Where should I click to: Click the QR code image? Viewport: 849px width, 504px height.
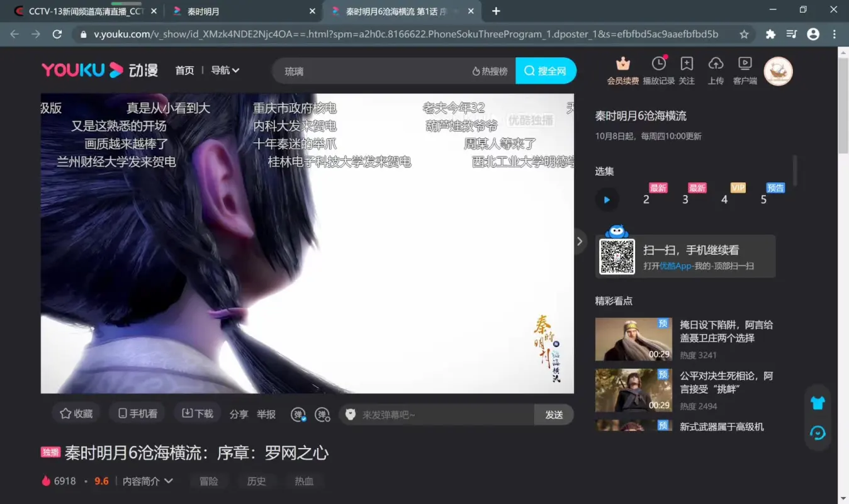(x=617, y=257)
